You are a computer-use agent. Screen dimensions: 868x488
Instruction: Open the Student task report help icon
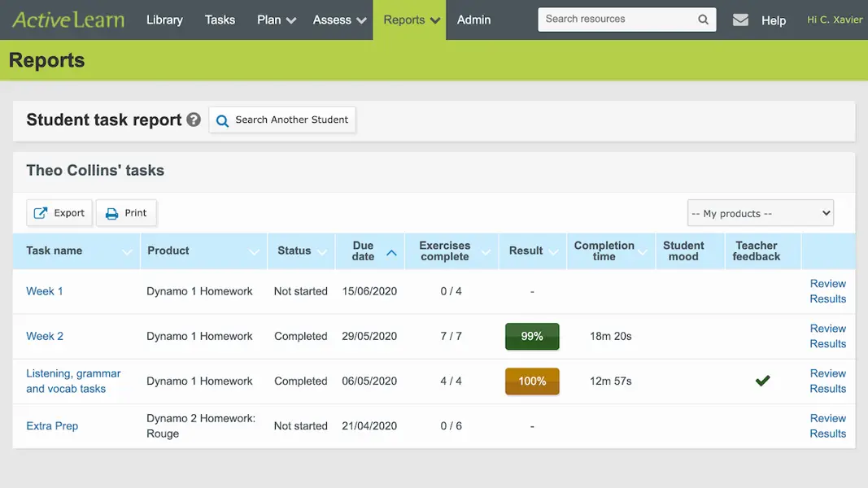coord(193,120)
